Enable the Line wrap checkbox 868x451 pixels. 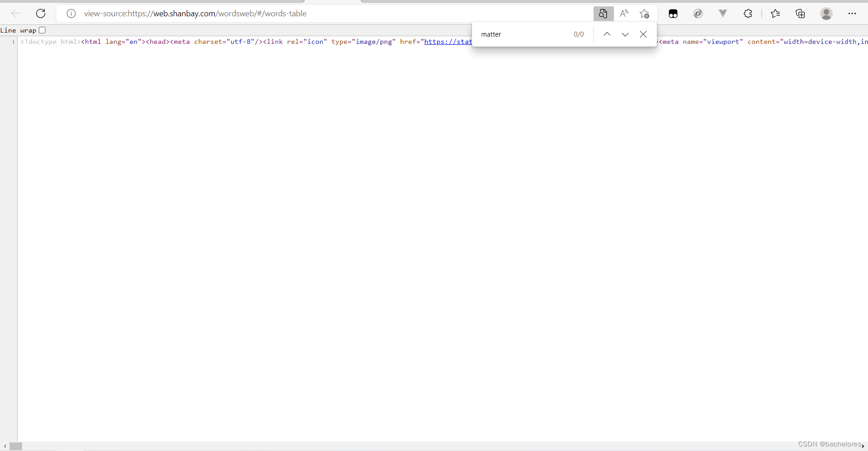click(x=42, y=30)
